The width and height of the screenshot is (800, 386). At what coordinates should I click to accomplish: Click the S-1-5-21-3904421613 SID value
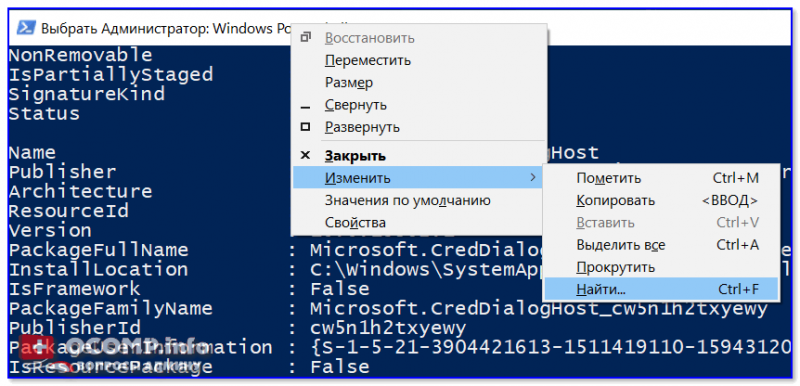[x=551, y=347]
